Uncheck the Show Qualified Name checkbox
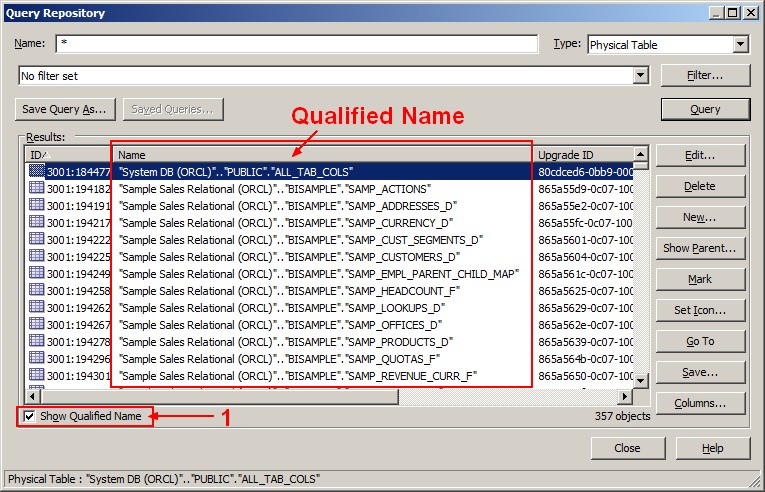Viewport: 765px width, 492px height. 29,416
